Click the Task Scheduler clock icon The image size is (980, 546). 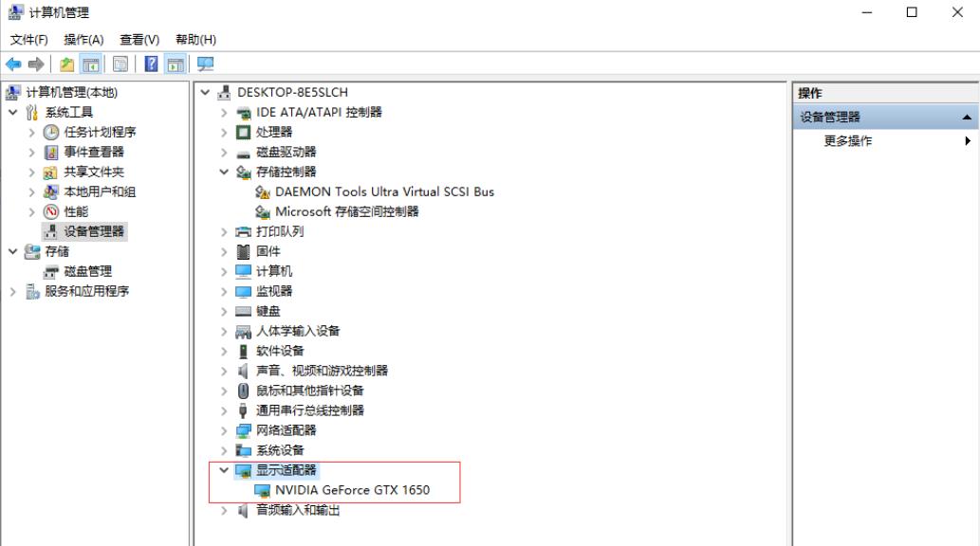pos(51,133)
